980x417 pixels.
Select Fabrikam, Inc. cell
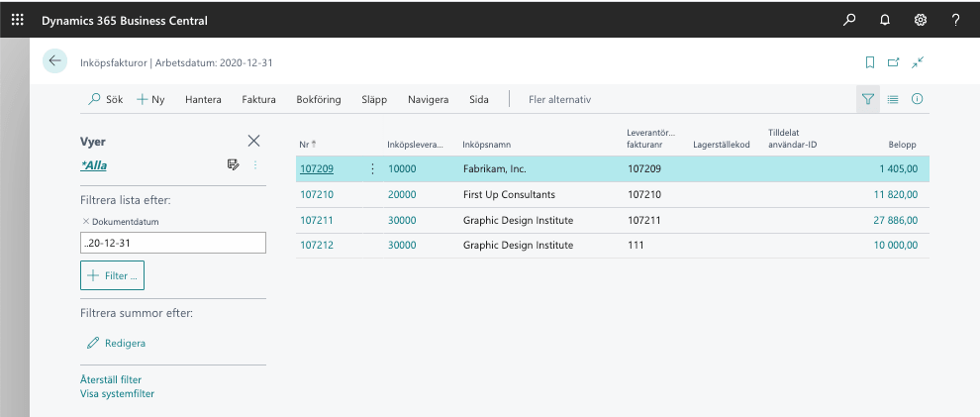pyautogui.click(x=495, y=168)
